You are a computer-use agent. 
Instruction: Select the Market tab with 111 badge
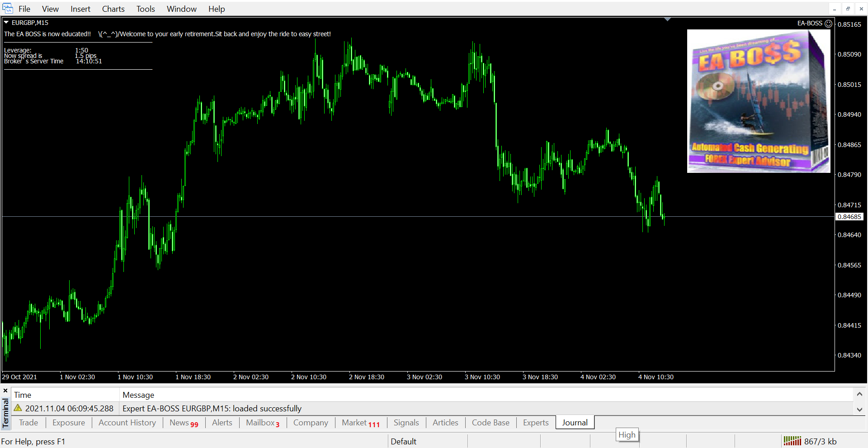pos(360,423)
